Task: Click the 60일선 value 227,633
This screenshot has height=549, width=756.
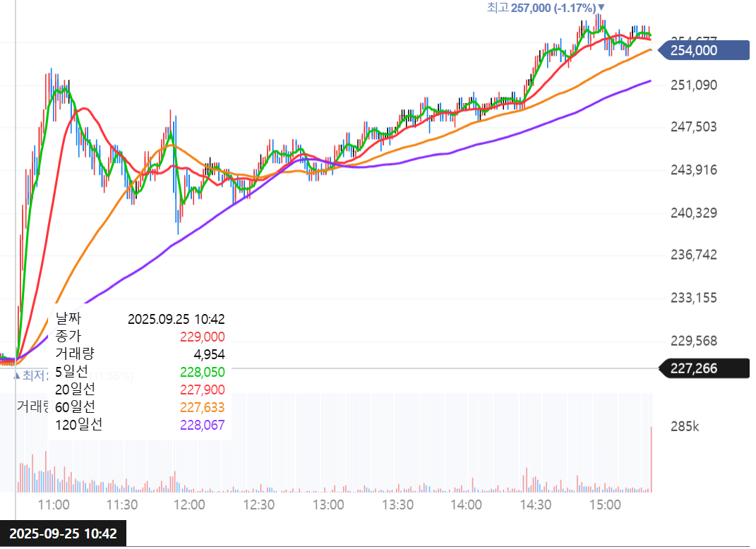Action: point(202,407)
